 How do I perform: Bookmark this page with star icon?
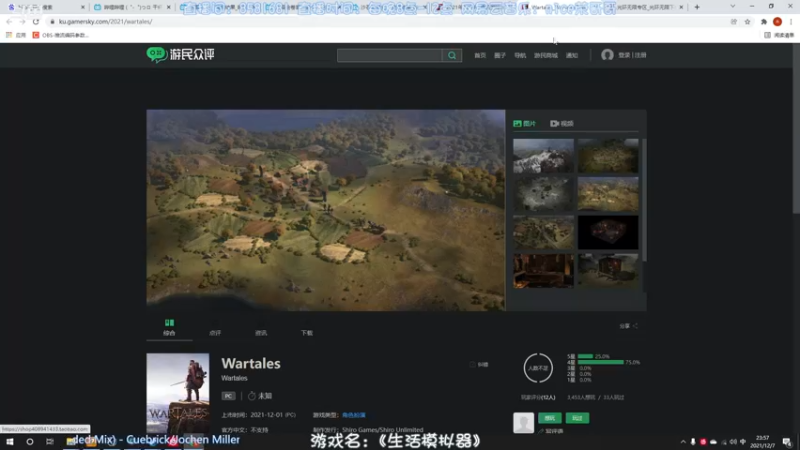[x=747, y=21]
